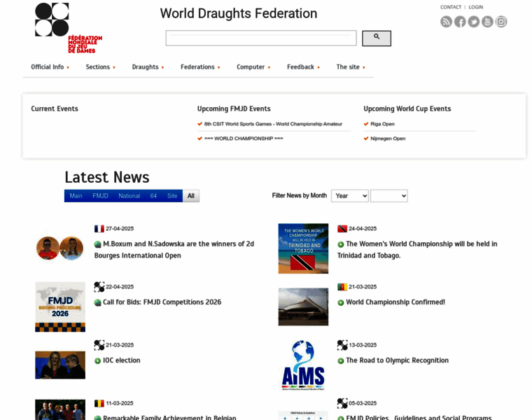This screenshot has width=532, height=420.
Task: Click the draughts logo icon beside 05-03-2025
Action: coord(342,403)
